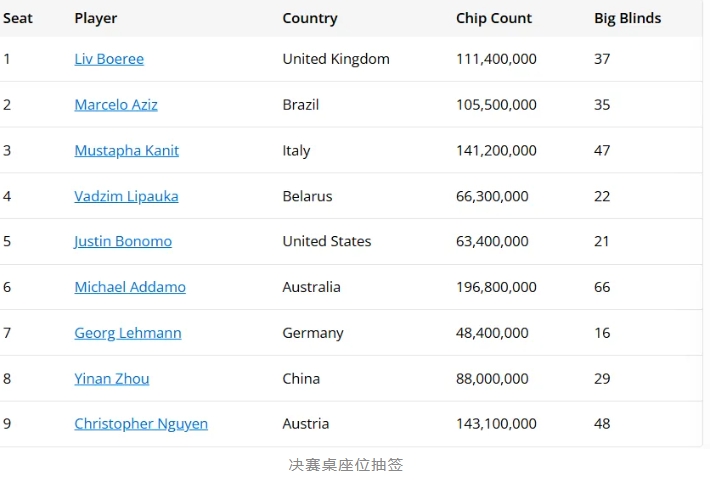Open Liv Boeree player link

[109, 59]
